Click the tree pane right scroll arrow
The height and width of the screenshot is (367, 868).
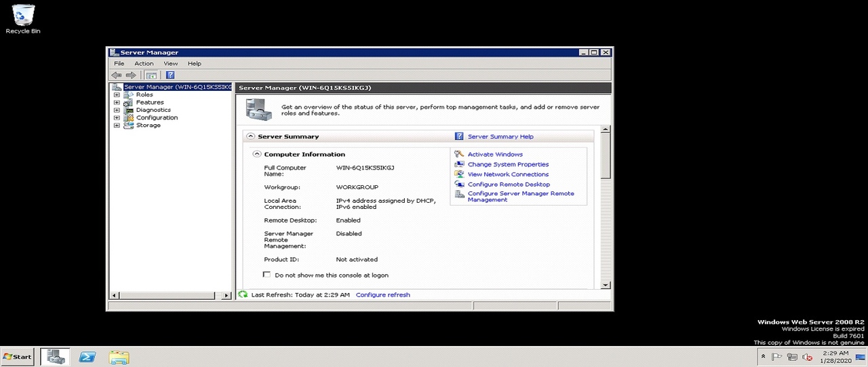click(227, 295)
